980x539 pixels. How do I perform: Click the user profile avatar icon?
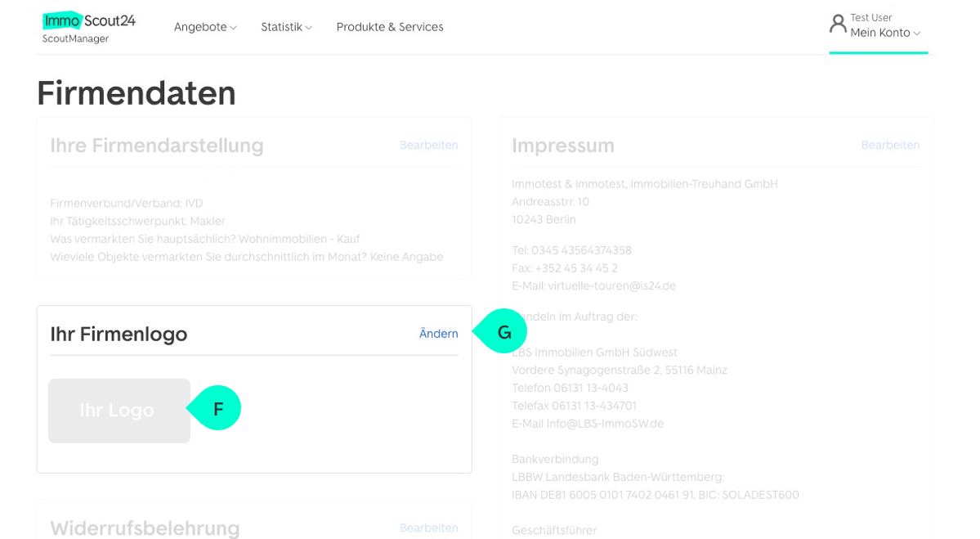838,24
